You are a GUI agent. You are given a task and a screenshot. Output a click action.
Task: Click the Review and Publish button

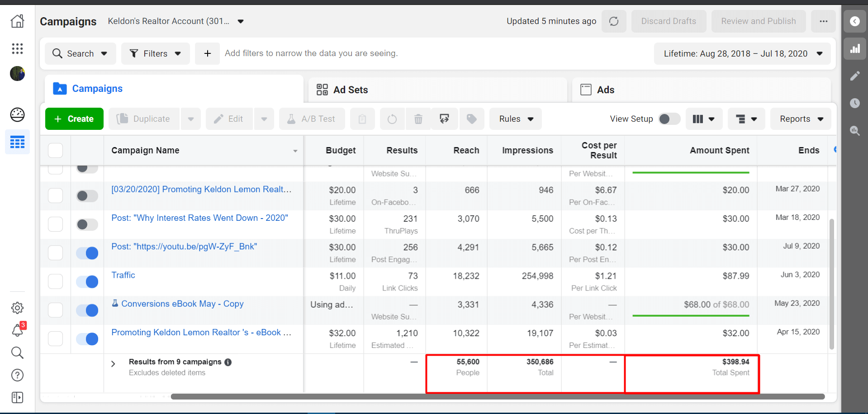point(759,21)
